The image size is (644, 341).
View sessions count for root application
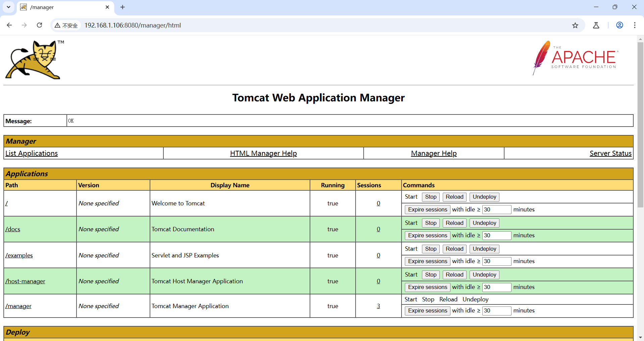[378, 203]
